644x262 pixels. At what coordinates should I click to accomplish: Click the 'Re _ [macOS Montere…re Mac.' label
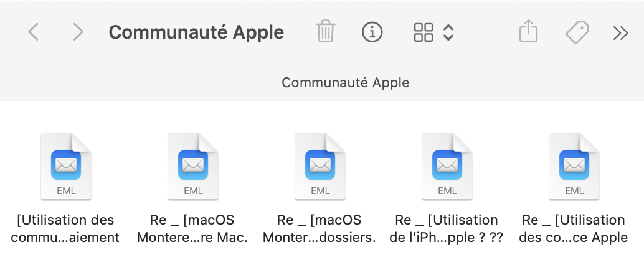coord(192,228)
